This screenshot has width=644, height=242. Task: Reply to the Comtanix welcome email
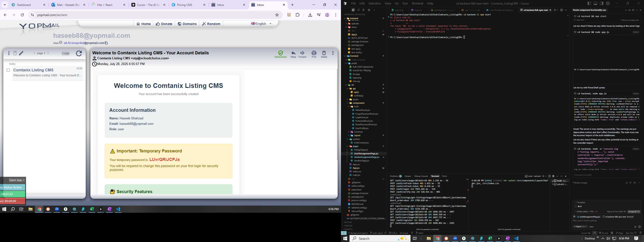[x=293, y=54]
